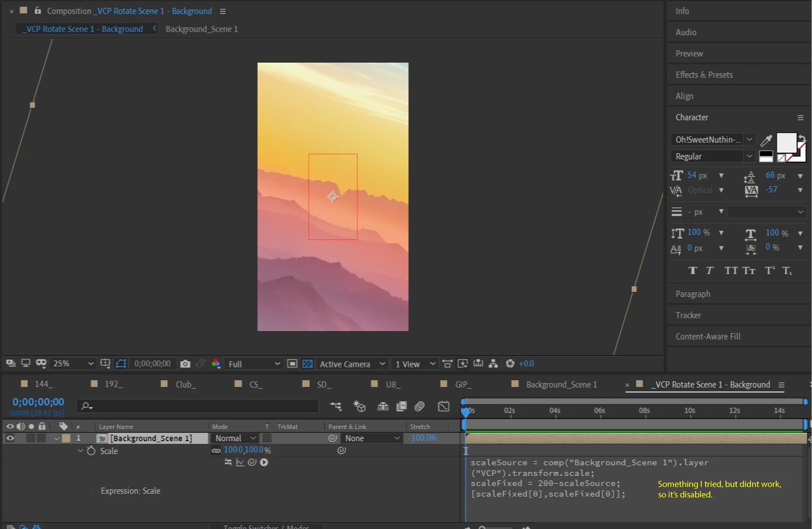The width and height of the screenshot is (812, 529).
Task: Open the Club_ timeline tab
Action: pos(185,385)
